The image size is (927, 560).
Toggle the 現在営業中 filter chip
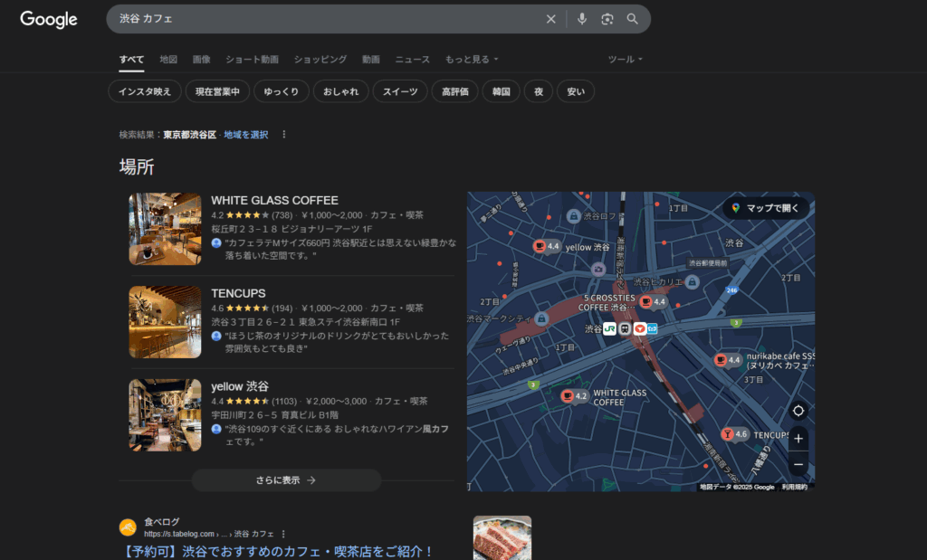click(x=217, y=91)
